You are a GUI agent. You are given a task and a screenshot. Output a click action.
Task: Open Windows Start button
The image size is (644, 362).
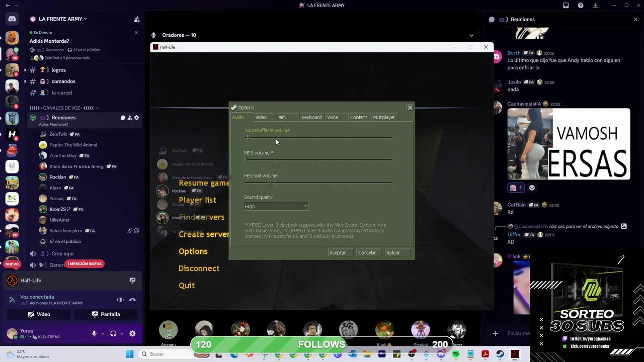click(129, 354)
